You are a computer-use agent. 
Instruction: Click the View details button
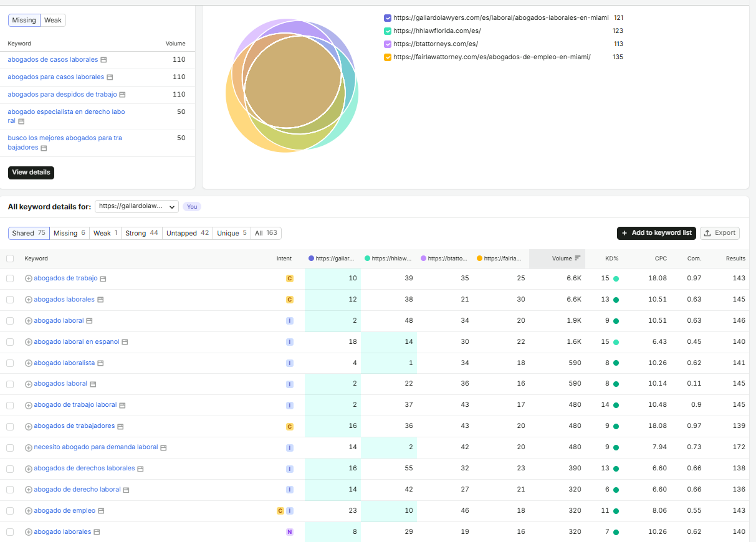(31, 173)
